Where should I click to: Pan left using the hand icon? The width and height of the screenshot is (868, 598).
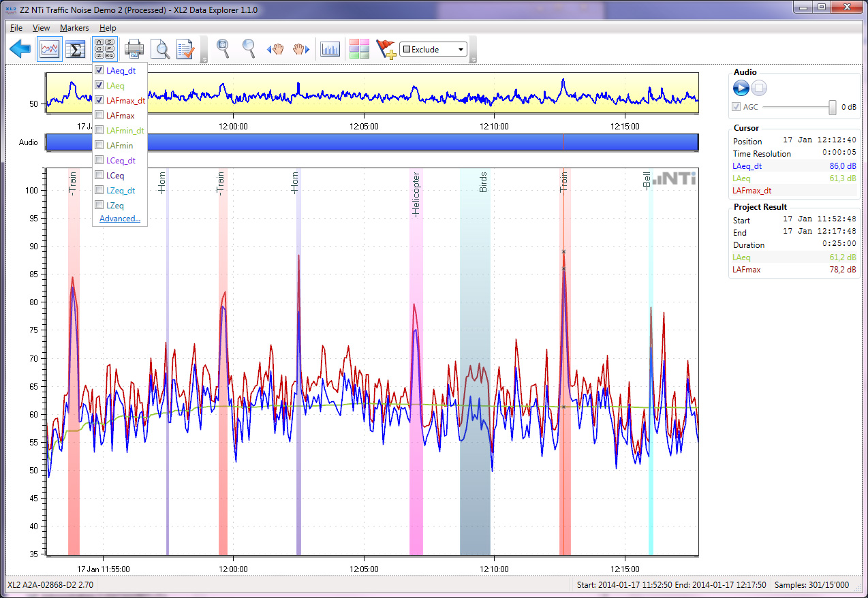275,49
